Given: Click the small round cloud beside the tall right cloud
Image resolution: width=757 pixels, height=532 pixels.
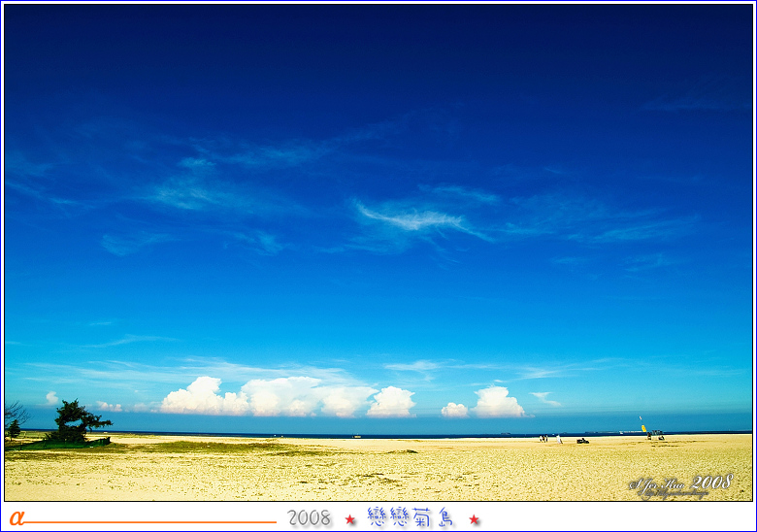Looking at the screenshot, I should [454, 410].
